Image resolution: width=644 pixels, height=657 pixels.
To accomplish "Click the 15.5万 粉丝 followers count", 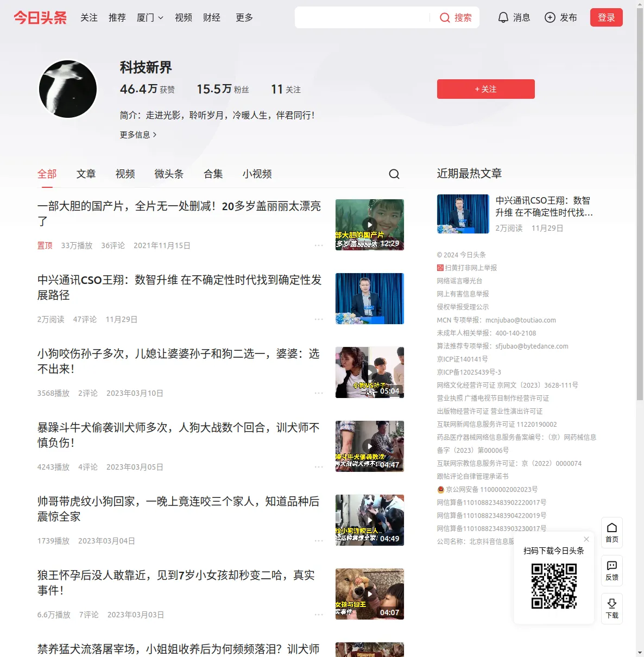I will (x=223, y=89).
